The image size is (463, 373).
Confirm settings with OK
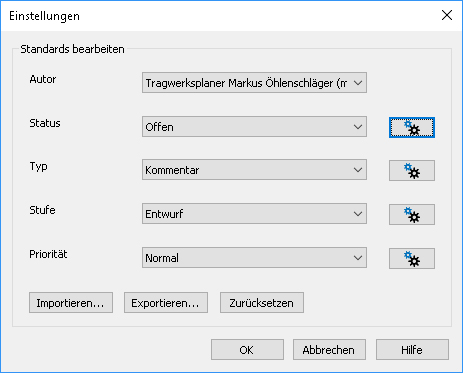pos(247,350)
